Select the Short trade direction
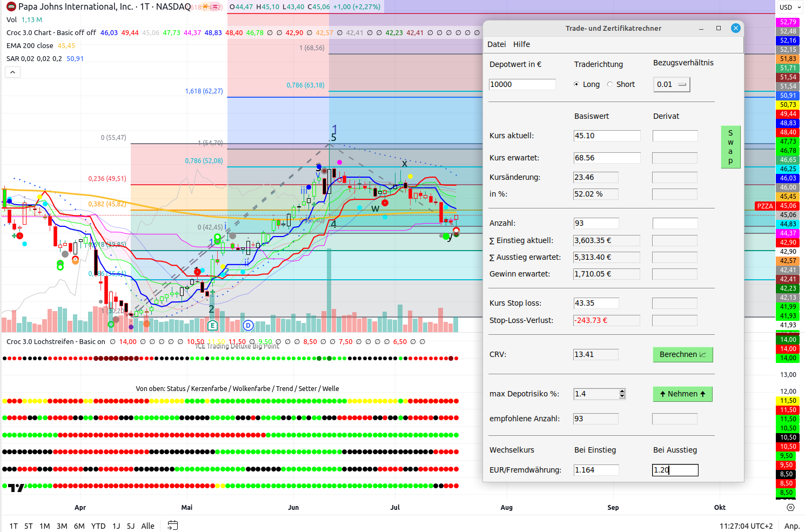Viewport: 805px width, 532px height. 610,84
